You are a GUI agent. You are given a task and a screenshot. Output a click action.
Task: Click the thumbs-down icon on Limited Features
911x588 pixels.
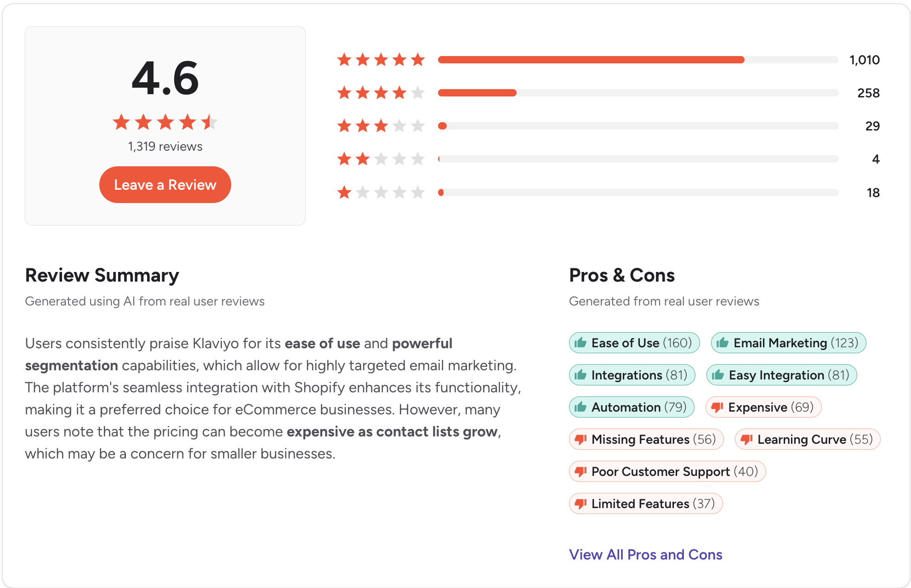pos(580,503)
